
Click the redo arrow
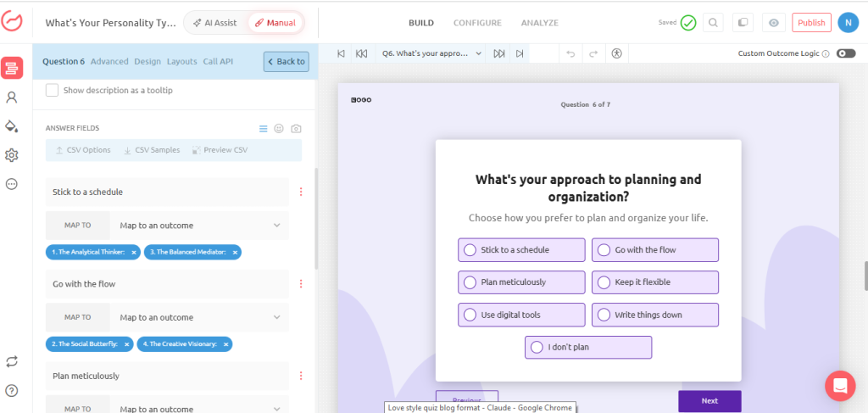(593, 53)
